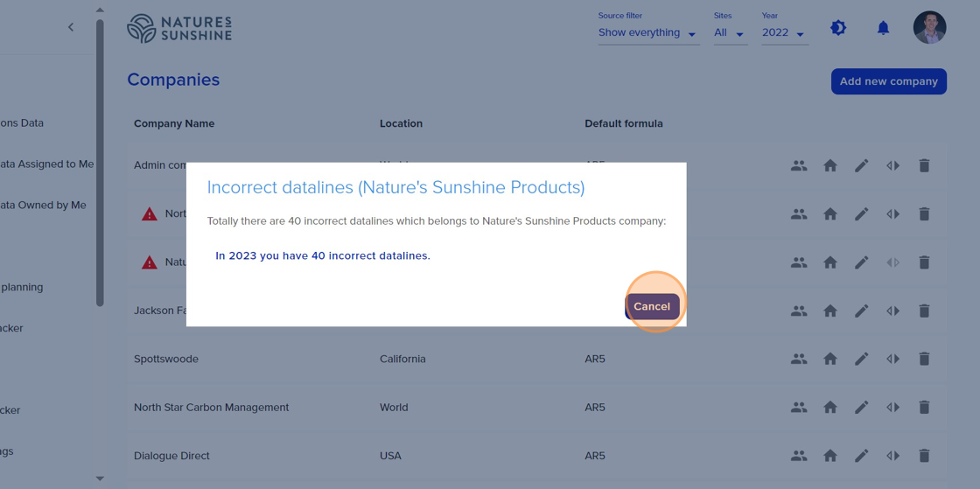Select 'ata Owned by Me' in sidebar

pyautogui.click(x=43, y=205)
